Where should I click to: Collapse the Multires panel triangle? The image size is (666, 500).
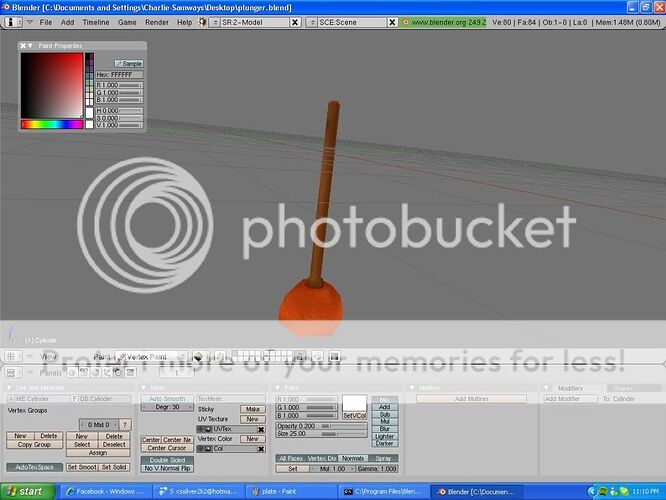[x=412, y=388]
